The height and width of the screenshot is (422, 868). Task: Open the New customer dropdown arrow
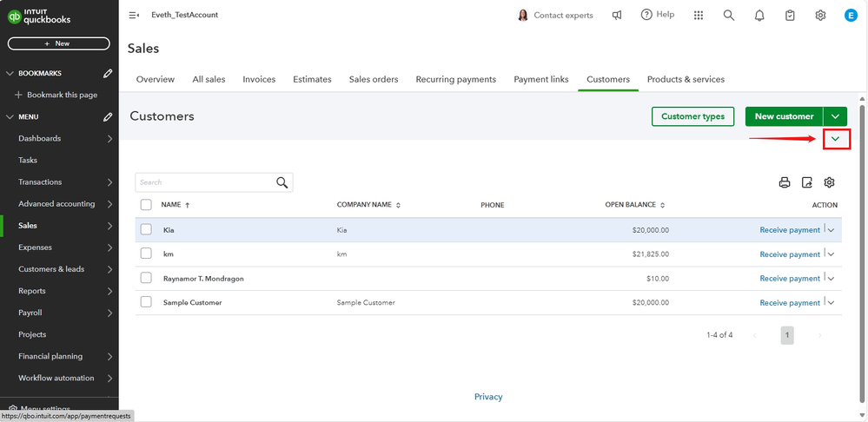point(835,116)
